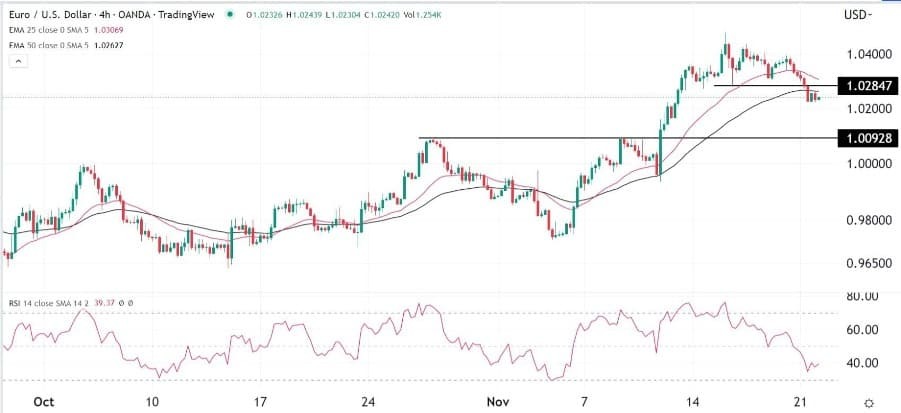Collapse the indicator legend chevron
The image size is (901, 413).
pos(17,61)
